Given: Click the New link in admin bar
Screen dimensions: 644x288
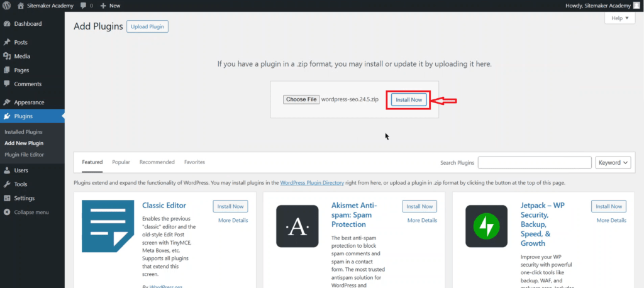Looking at the screenshot, I should click(115, 6).
